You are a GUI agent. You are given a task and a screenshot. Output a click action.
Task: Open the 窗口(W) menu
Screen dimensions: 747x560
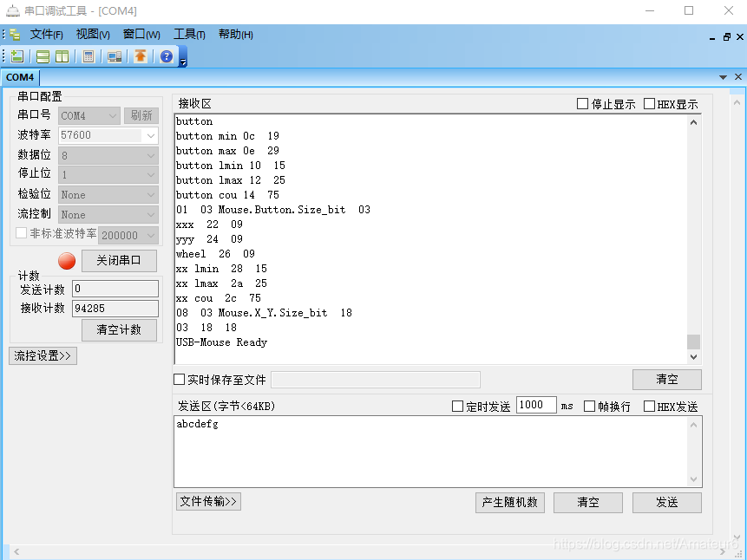pos(141,35)
